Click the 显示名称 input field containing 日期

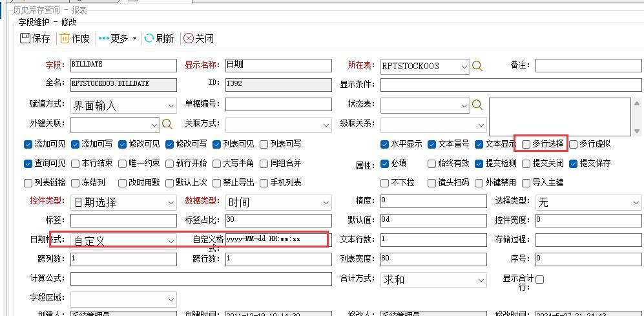(x=278, y=65)
